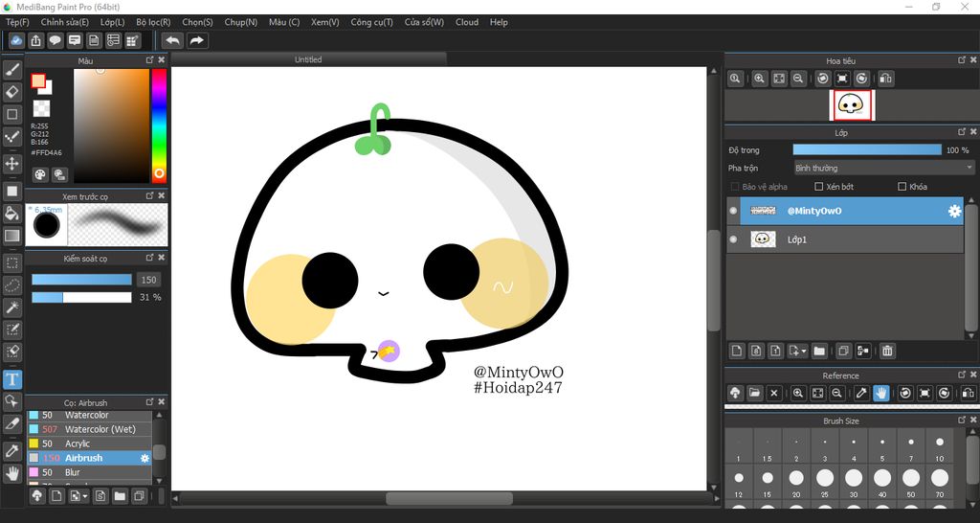
Task: Pick the Bucket fill tool
Action: [x=12, y=213]
